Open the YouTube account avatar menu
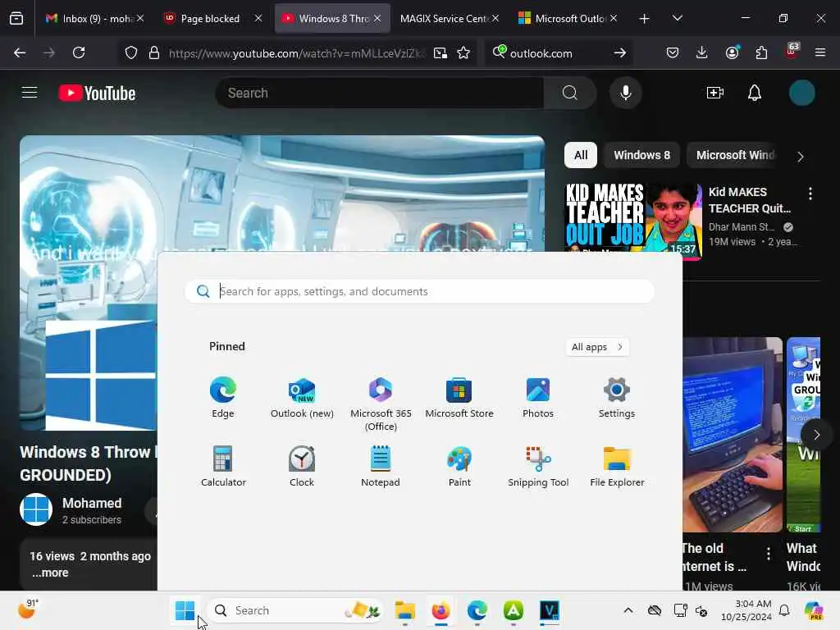The image size is (840, 630). pos(801,93)
